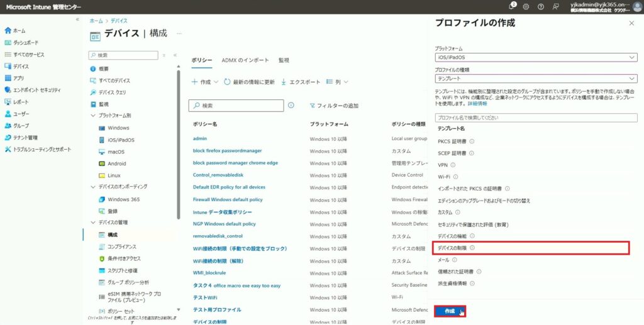644x325 pixels.
Task: Click info icon beside VPN template
Action: click(453, 165)
